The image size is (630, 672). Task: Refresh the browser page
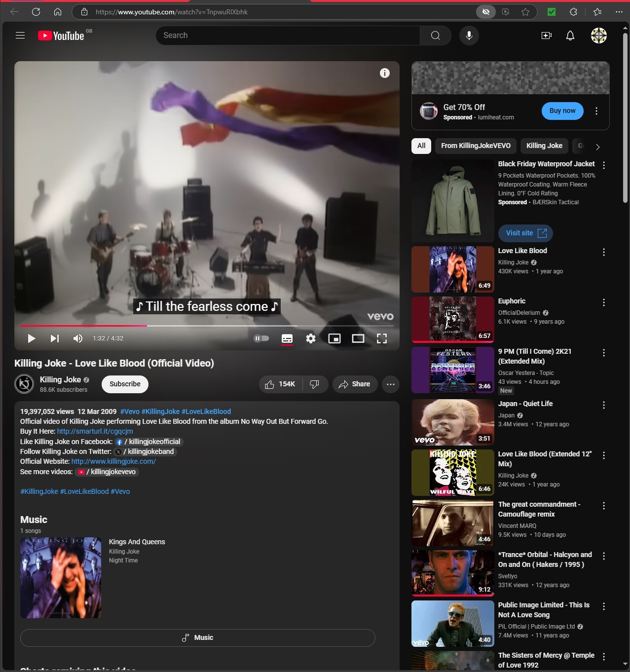36,12
